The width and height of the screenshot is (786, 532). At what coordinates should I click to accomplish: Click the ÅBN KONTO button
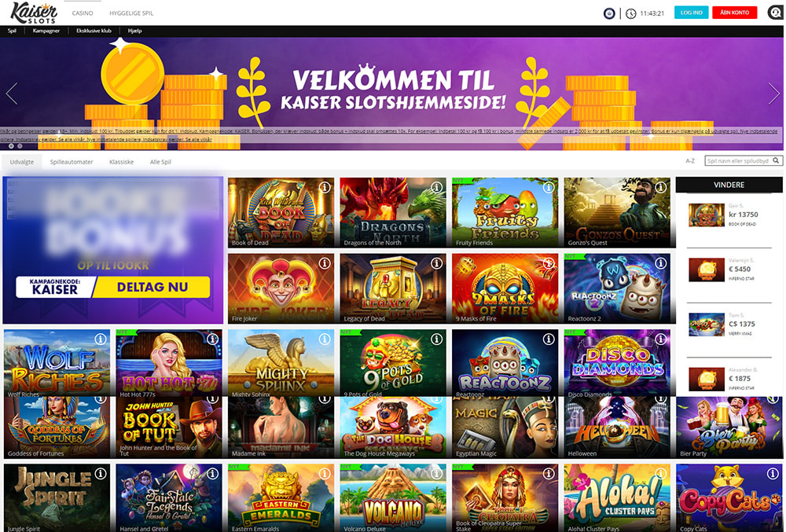click(x=734, y=13)
